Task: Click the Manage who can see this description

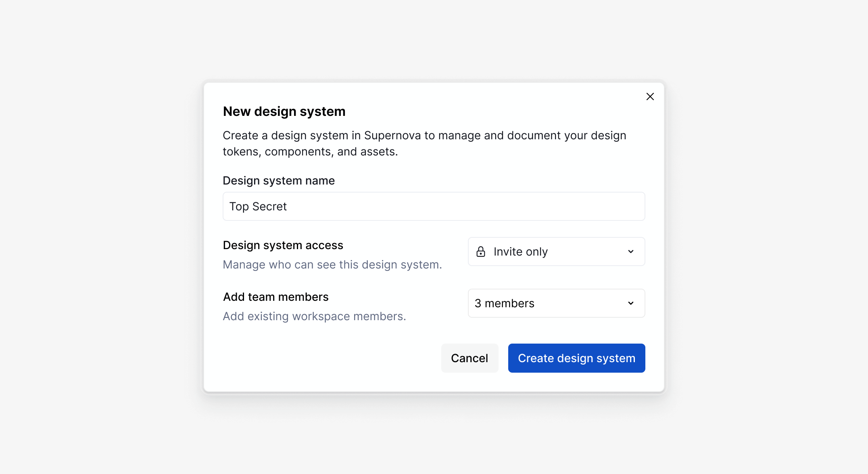Action: [332, 264]
